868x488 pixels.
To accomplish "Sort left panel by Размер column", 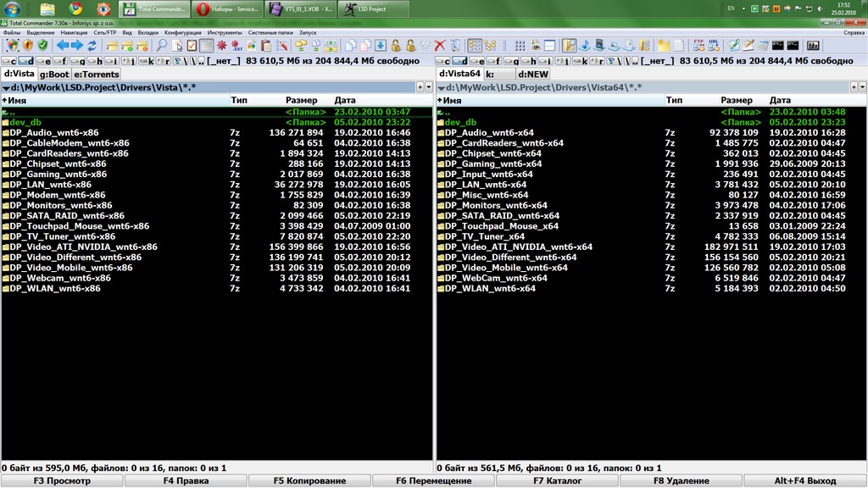I will click(x=302, y=100).
